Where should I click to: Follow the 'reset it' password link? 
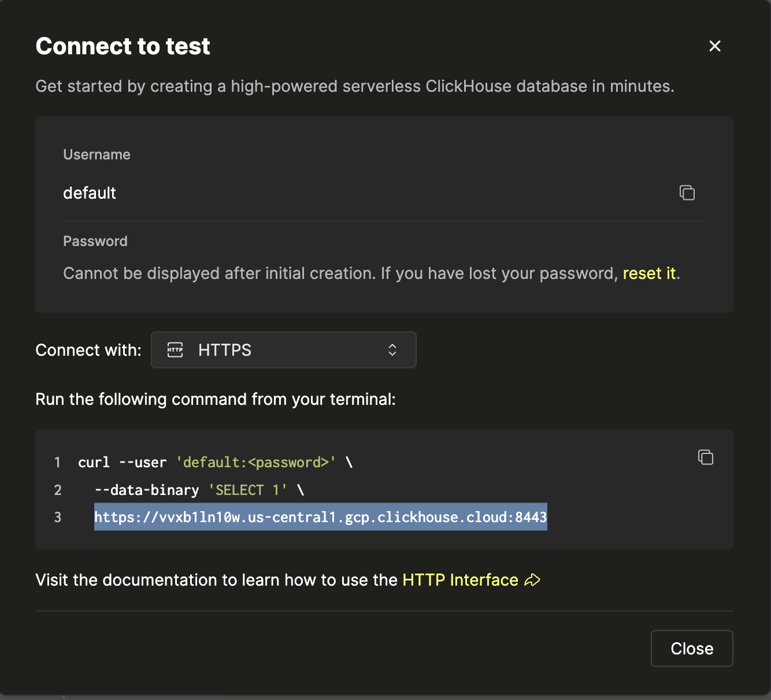click(648, 273)
